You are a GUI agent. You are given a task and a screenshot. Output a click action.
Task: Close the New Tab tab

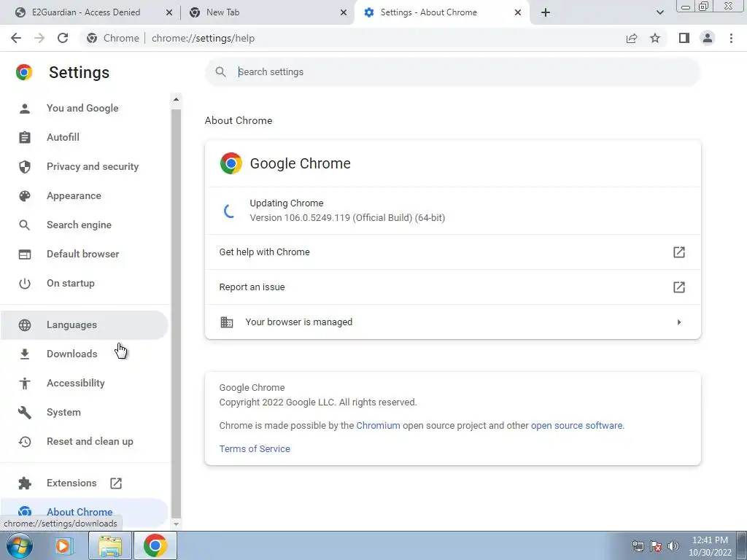click(x=344, y=13)
